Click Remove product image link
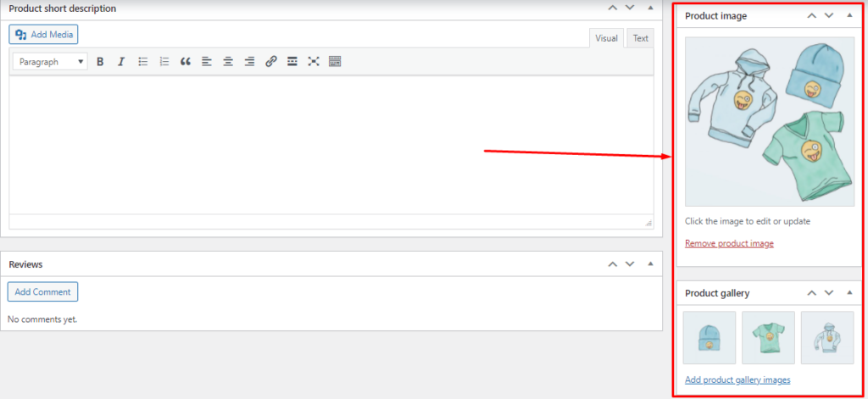This screenshot has height=399, width=868. (x=729, y=243)
